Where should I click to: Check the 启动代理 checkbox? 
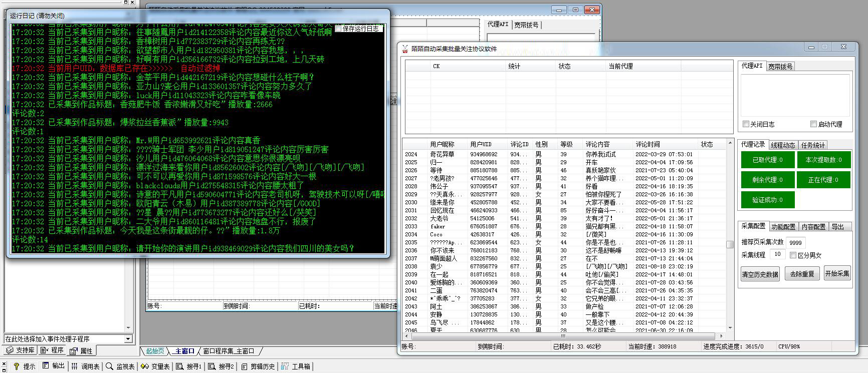tap(813, 124)
